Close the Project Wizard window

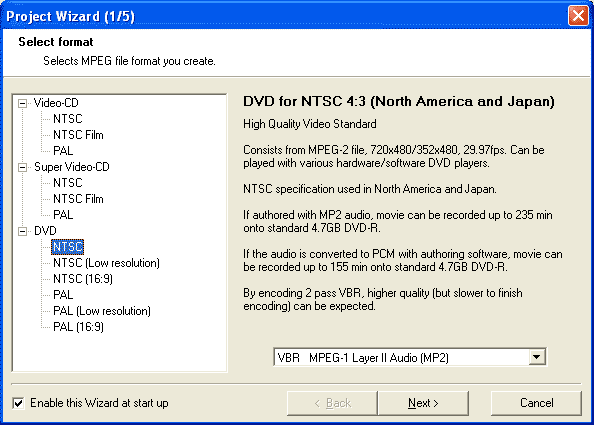click(578, 16)
